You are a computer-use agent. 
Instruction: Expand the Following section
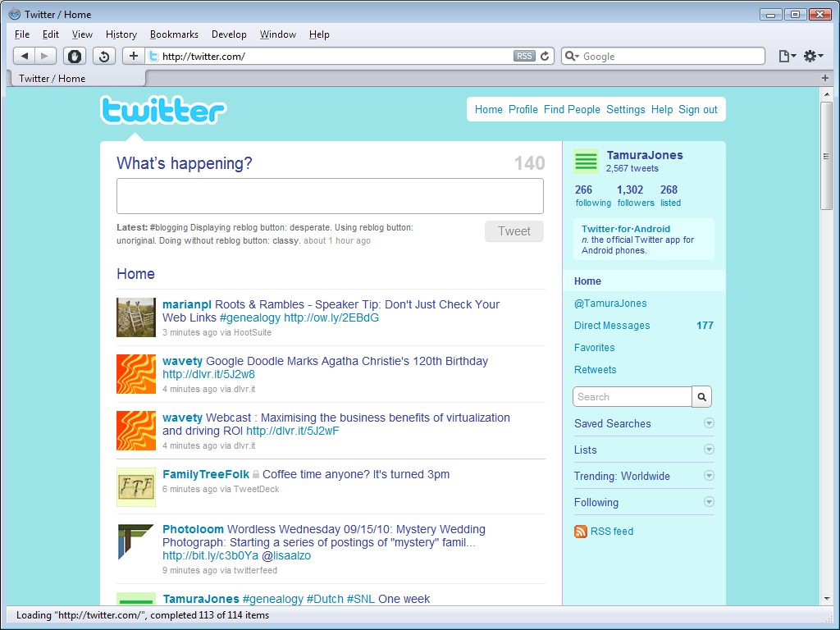[709, 501]
